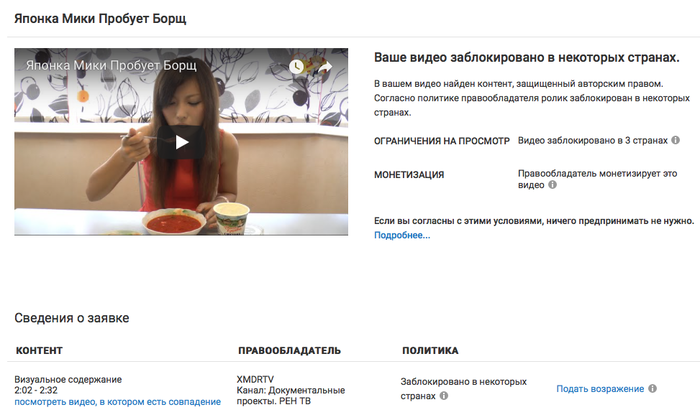This screenshot has width=700, height=415.
Task: Click the XMDRTV rights holder name
Action: point(255,379)
